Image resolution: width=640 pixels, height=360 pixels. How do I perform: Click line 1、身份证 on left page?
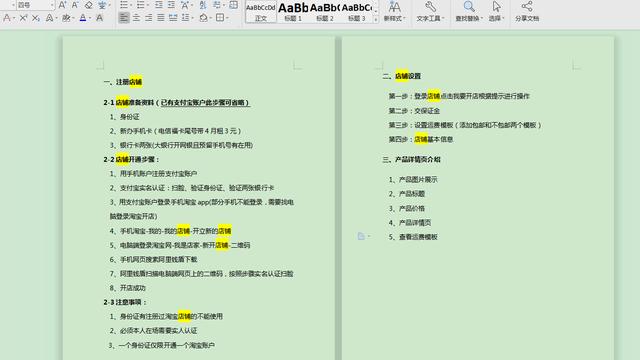pos(124,117)
